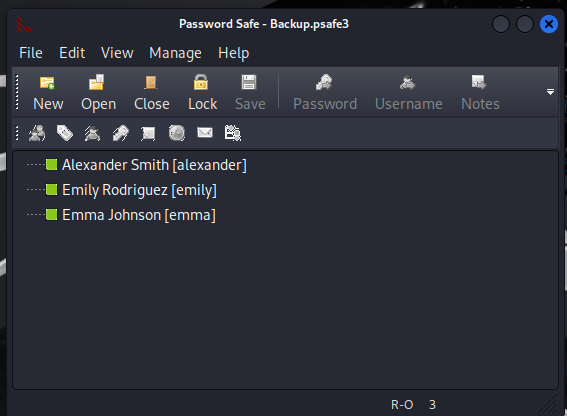567x416 pixels.
Task: Copy notes via the Notes toolbar icon
Action: coord(479,82)
